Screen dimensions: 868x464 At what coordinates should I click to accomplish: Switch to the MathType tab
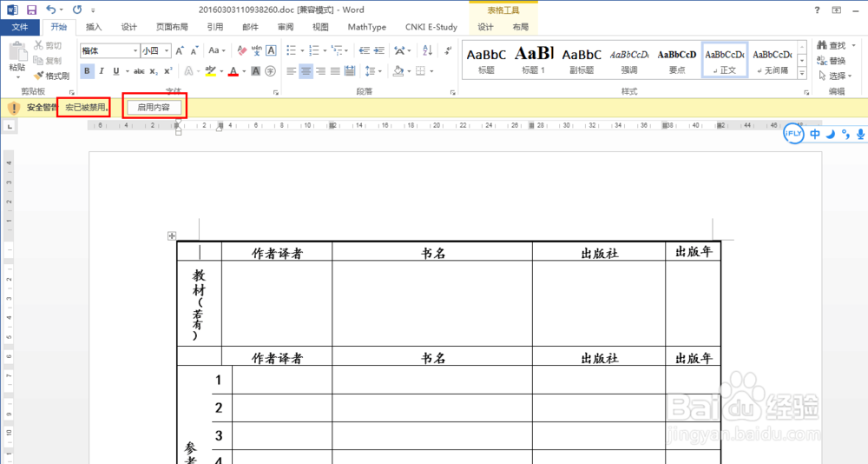(366, 27)
